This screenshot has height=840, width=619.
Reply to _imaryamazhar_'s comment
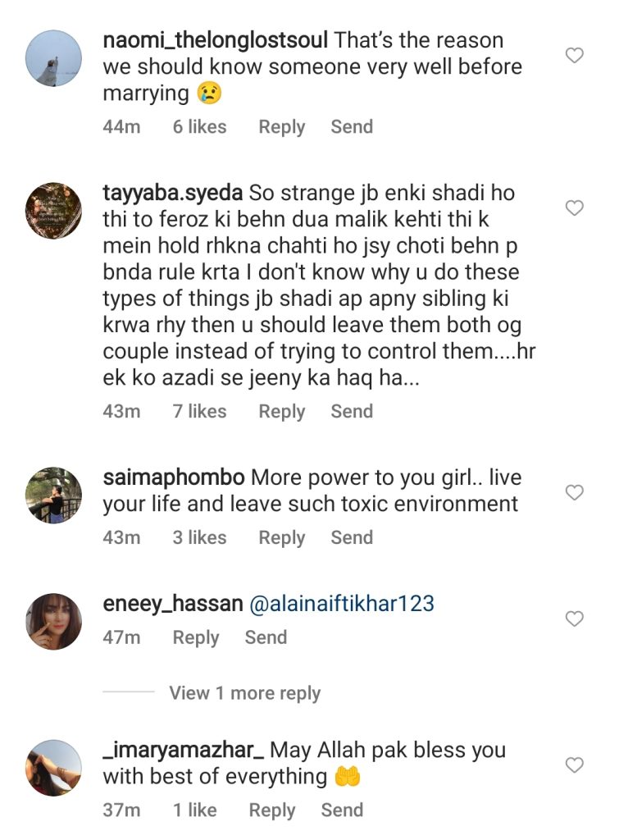click(x=272, y=810)
